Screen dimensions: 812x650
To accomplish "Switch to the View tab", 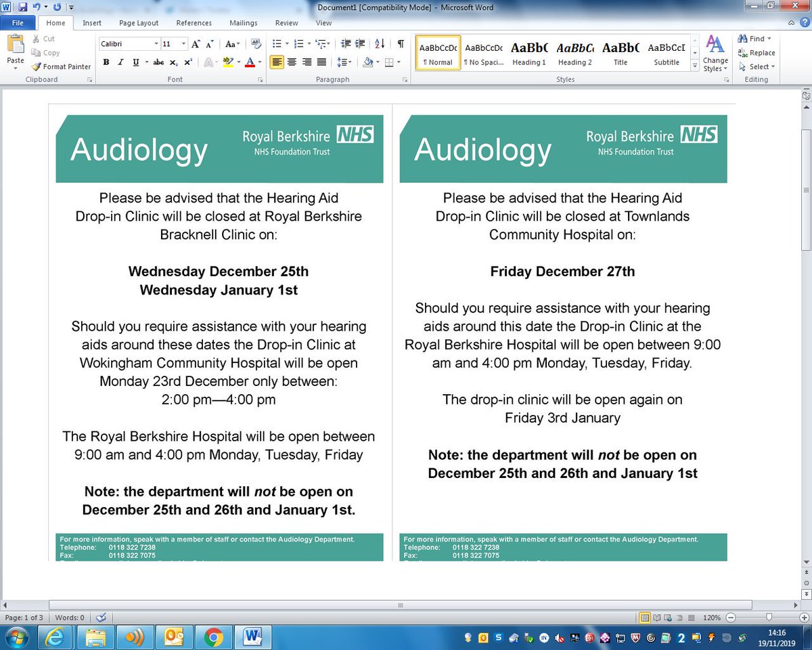I will (323, 23).
